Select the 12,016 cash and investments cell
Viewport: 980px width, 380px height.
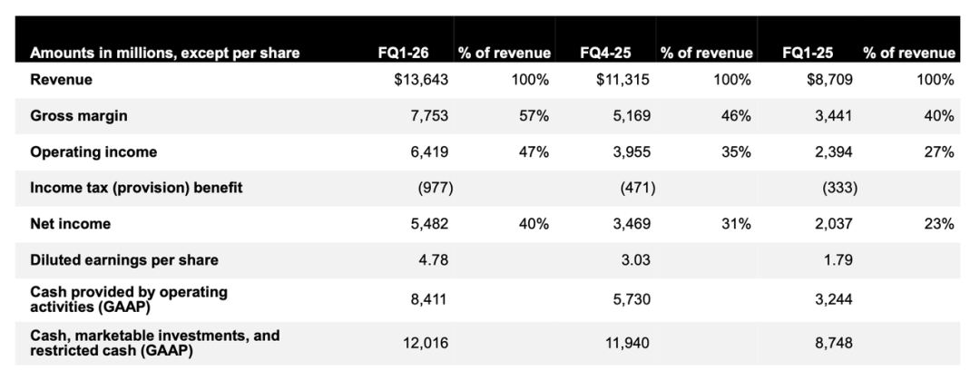426,342
